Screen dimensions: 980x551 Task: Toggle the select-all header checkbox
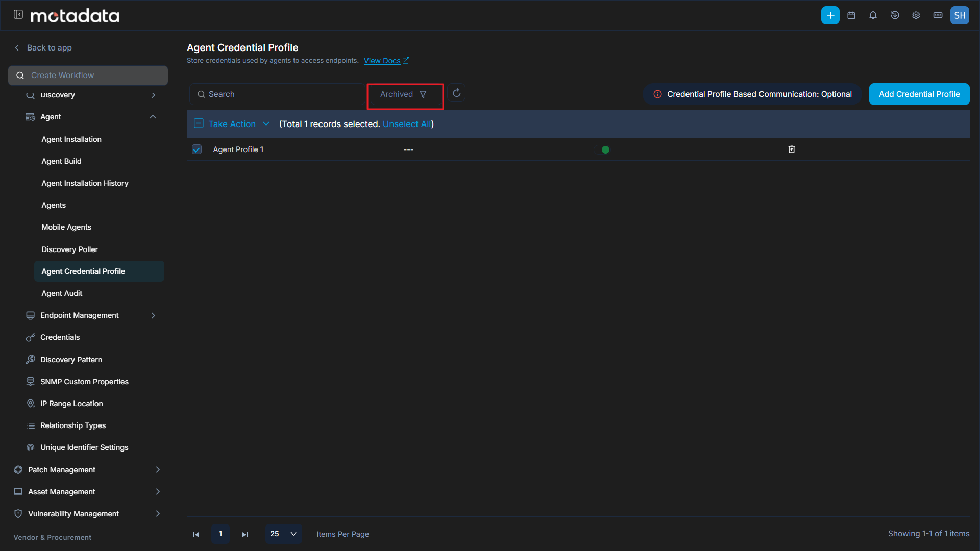[199, 123]
